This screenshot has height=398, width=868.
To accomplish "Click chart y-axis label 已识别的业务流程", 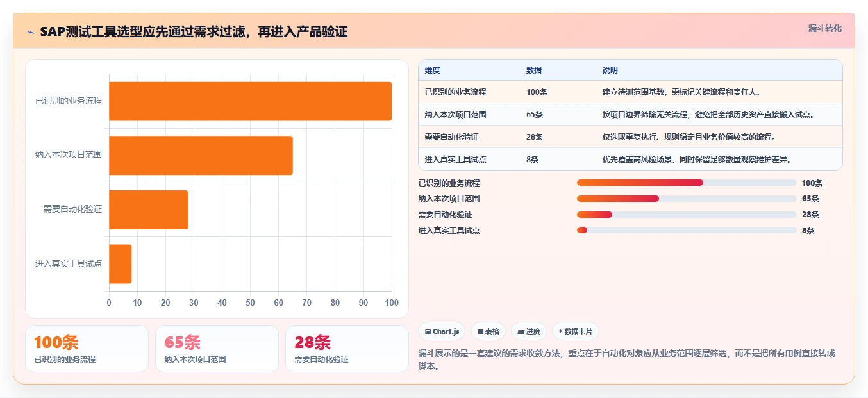I will pyautogui.click(x=69, y=101).
